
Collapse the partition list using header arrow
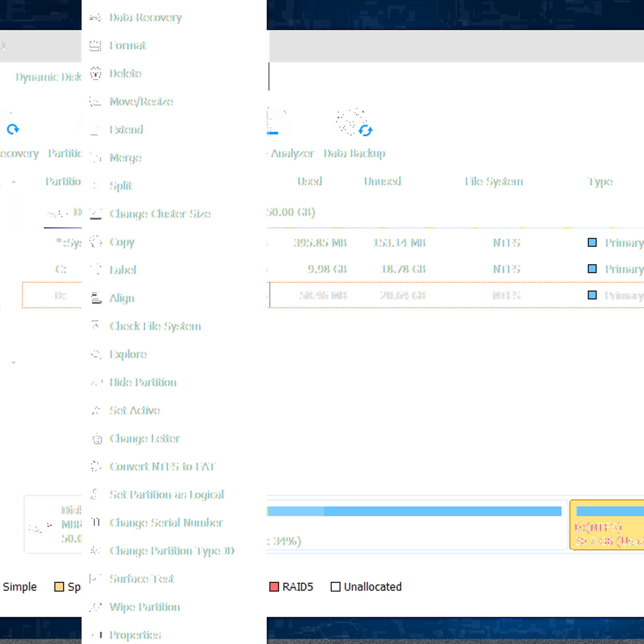tap(14, 182)
